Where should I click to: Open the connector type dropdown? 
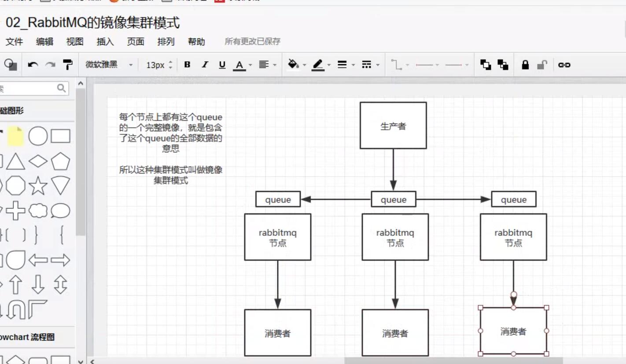(400, 65)
